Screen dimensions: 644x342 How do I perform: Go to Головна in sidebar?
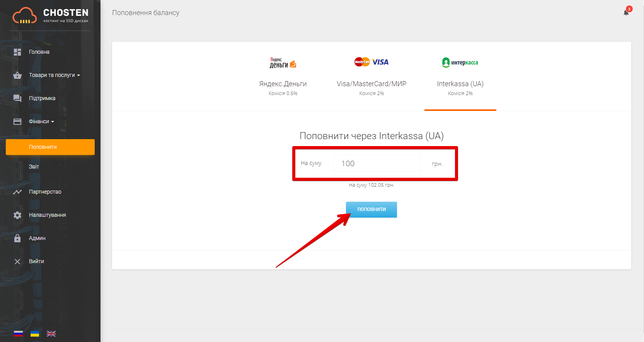pyautogui.click(x=39, y=52)
